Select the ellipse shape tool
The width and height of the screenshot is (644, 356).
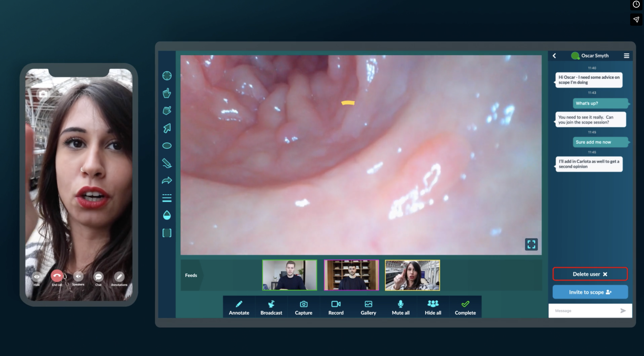[167, 146]
